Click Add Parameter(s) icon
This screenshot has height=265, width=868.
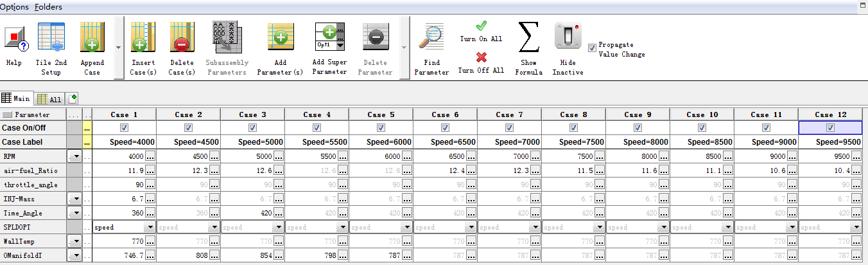280,38
